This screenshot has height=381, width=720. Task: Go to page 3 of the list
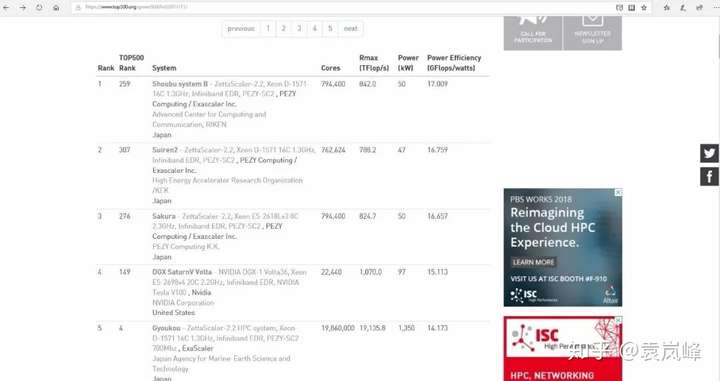click(x=299, y=28)
